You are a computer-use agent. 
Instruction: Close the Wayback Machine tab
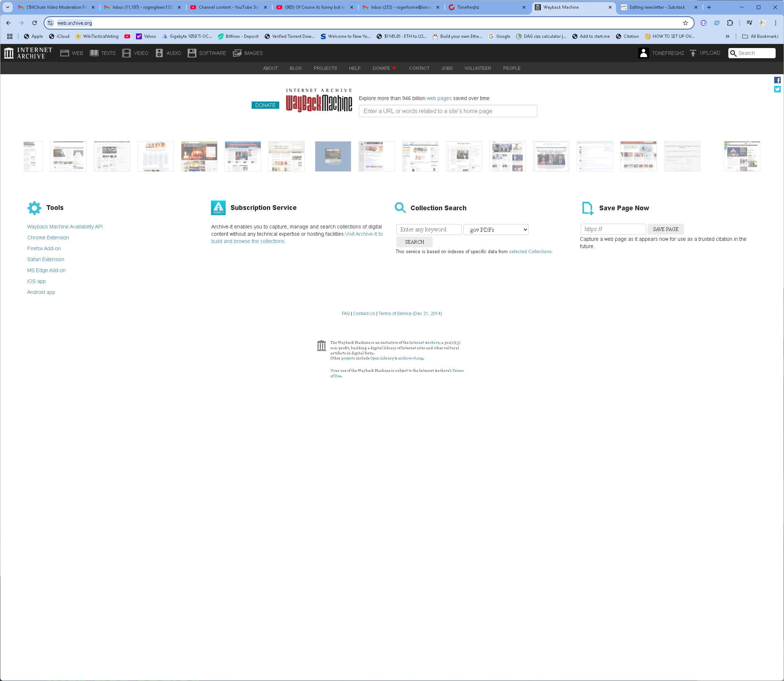[x=610, y=7]
